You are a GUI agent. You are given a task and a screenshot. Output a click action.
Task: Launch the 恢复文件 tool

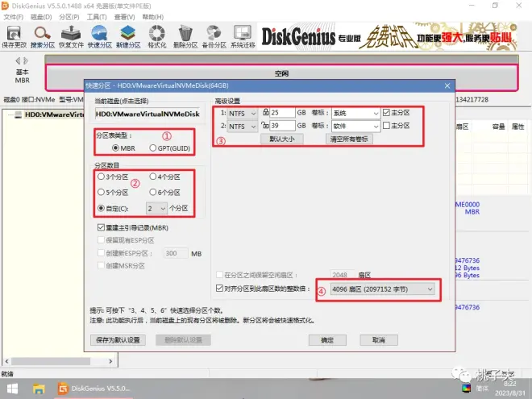(x=71, y=36)
